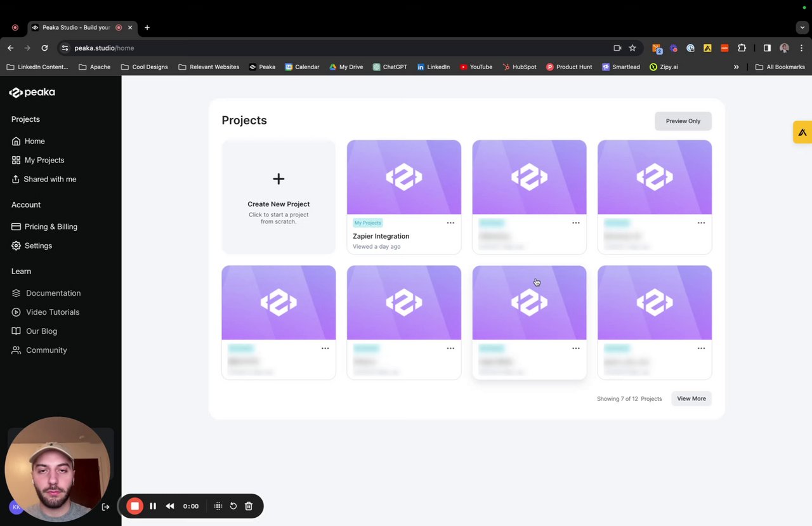
Task: Open Smartlead bookmark
Action: point(621,67)
